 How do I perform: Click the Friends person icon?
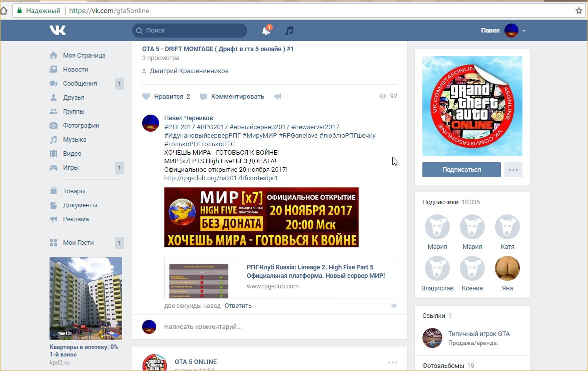[54, 98]
